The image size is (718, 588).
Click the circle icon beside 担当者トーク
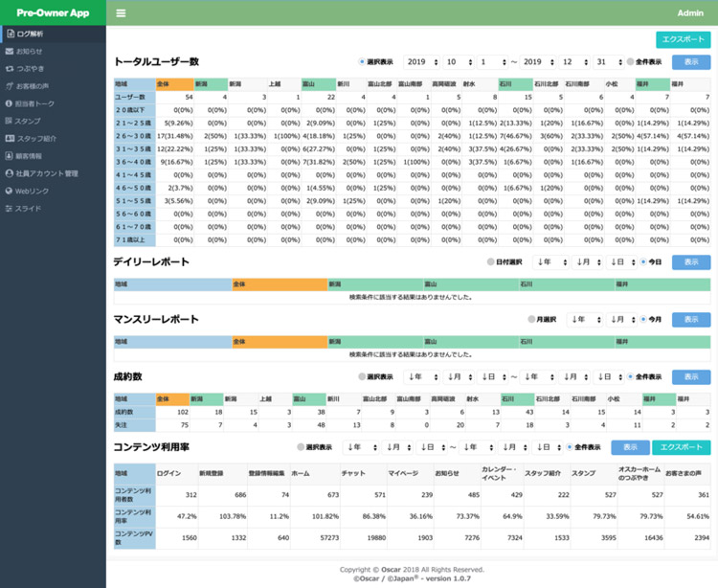[9, 104]
